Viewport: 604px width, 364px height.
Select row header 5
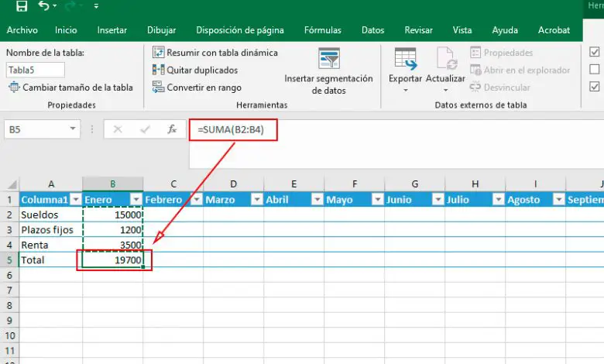[9, 260]
